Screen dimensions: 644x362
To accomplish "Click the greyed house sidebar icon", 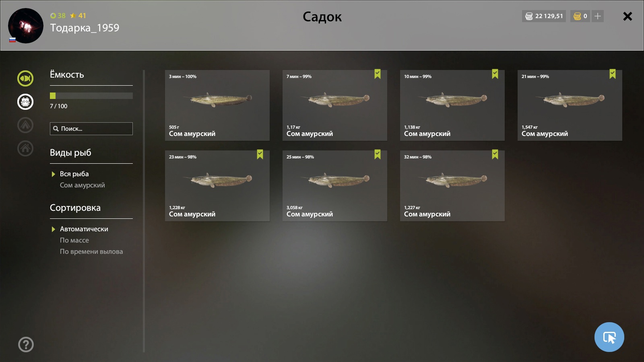I will point(25,148).
